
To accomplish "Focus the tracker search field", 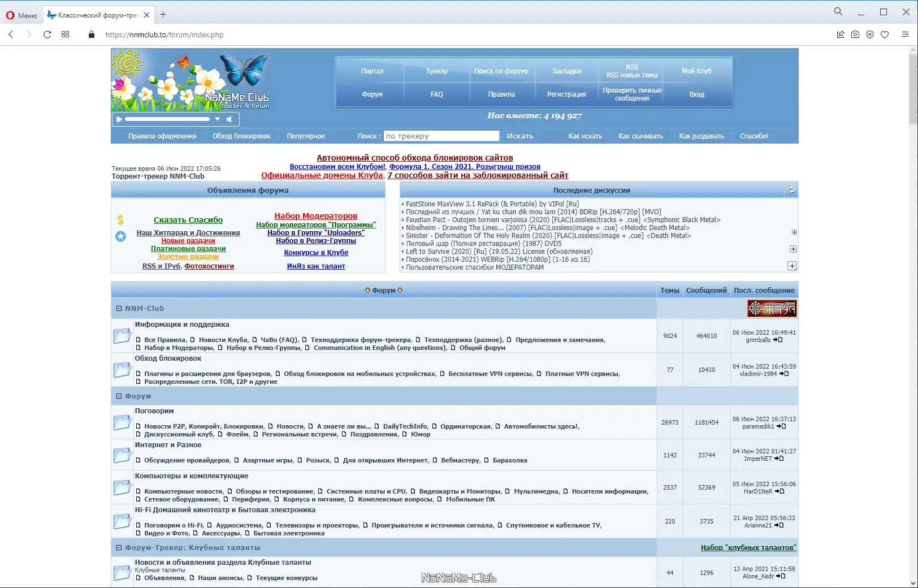I will click(x=441, y=136).
